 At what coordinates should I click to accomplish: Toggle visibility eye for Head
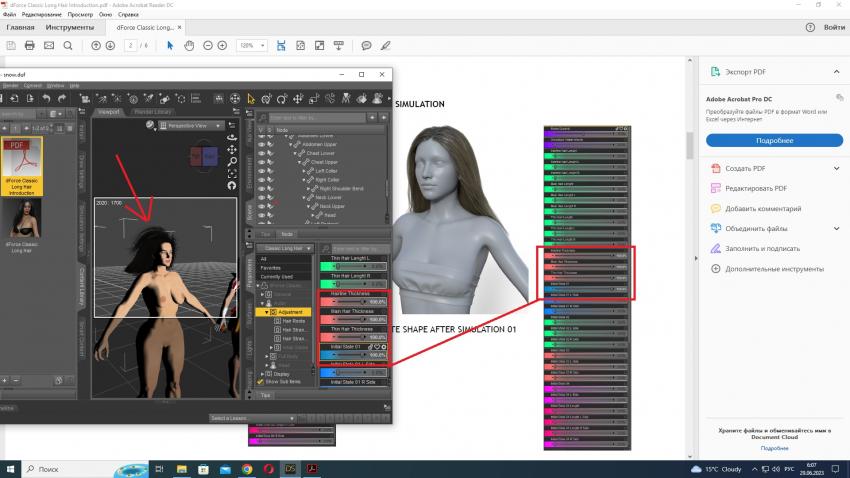coord(261,215)
